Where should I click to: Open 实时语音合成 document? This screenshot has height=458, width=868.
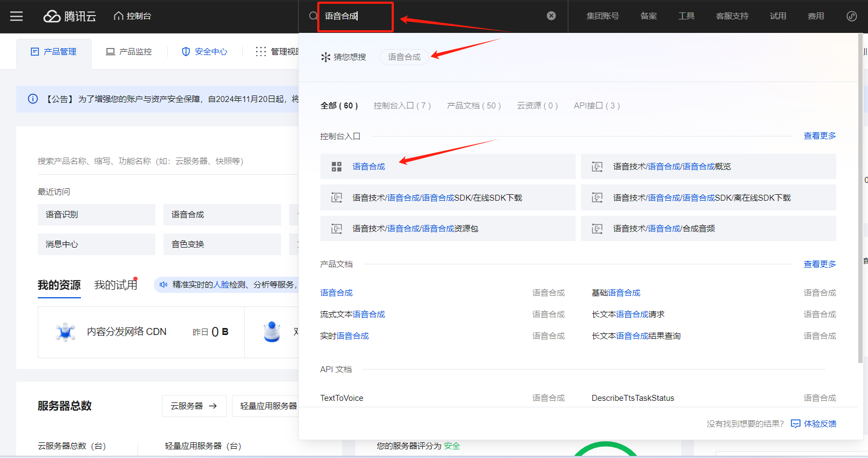[344, 336]
